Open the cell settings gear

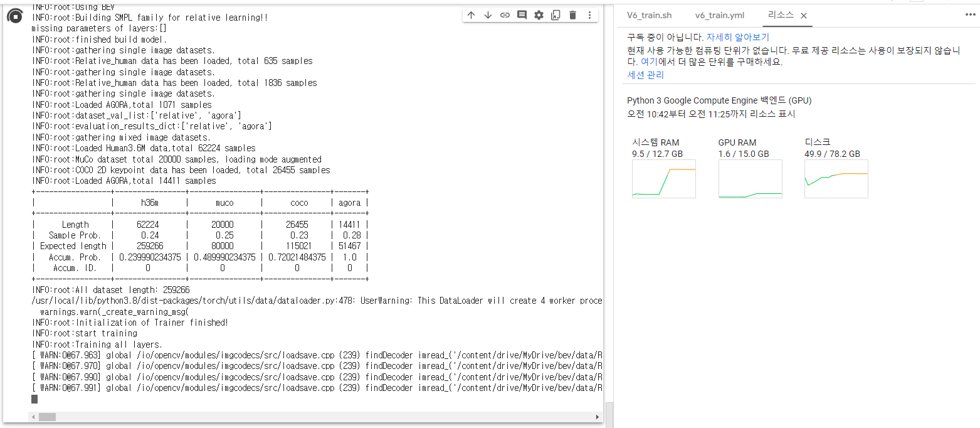(539, 14)
